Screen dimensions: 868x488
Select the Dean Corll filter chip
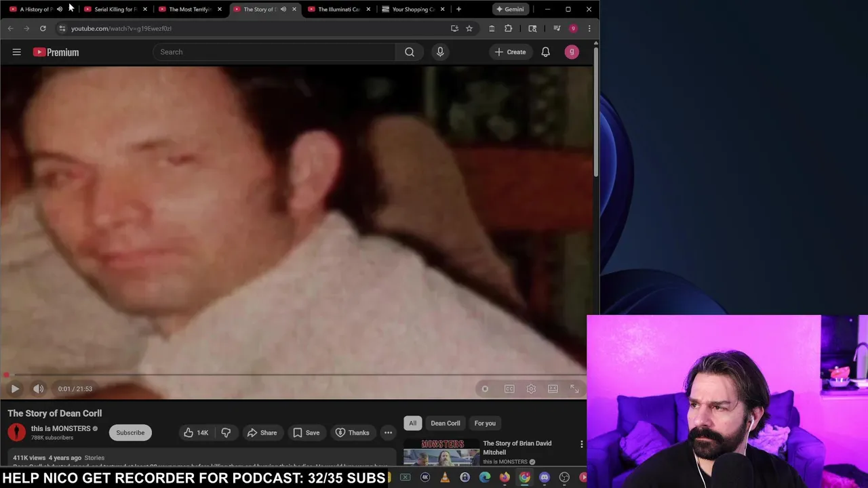coord(446,423)
